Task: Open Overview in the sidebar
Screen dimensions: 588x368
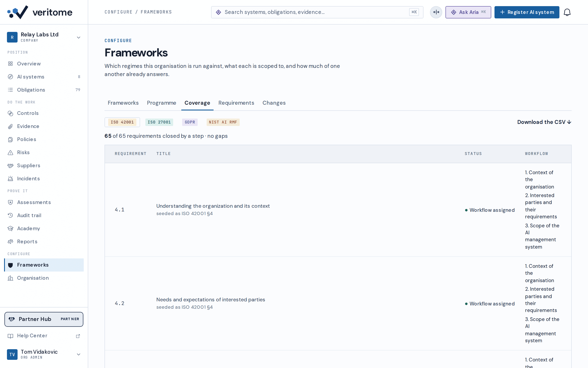Action: pyautogui.click(x=44, y=64)
